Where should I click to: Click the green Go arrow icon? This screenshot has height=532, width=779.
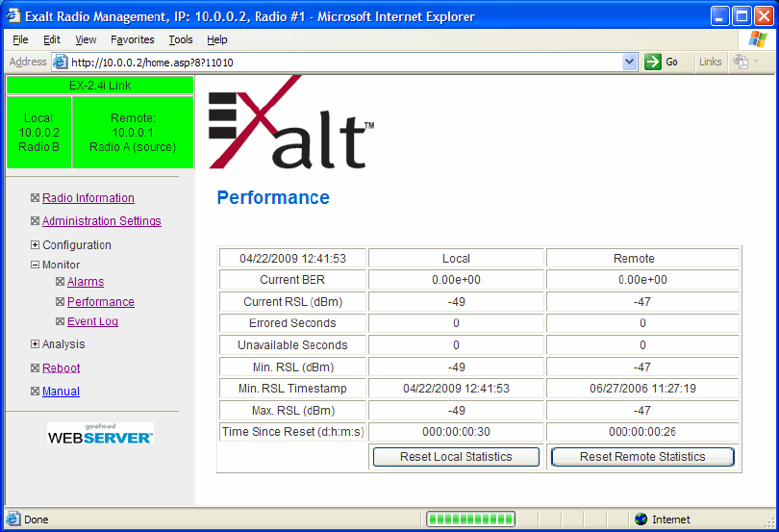coord(652,62)
